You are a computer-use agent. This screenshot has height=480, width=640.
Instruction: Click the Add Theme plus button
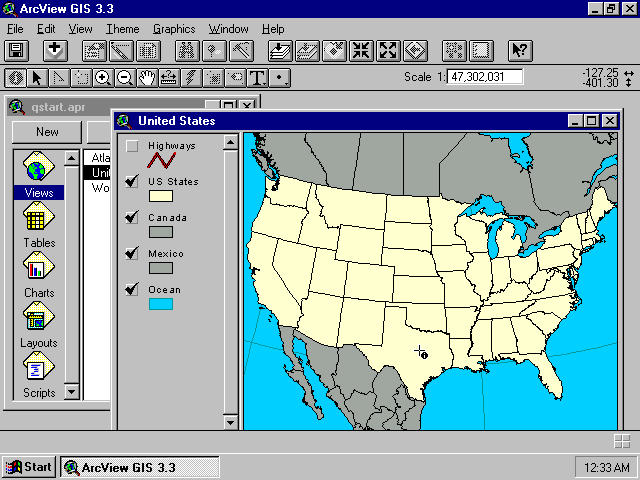pyautogui.click(x=55, y=51)
